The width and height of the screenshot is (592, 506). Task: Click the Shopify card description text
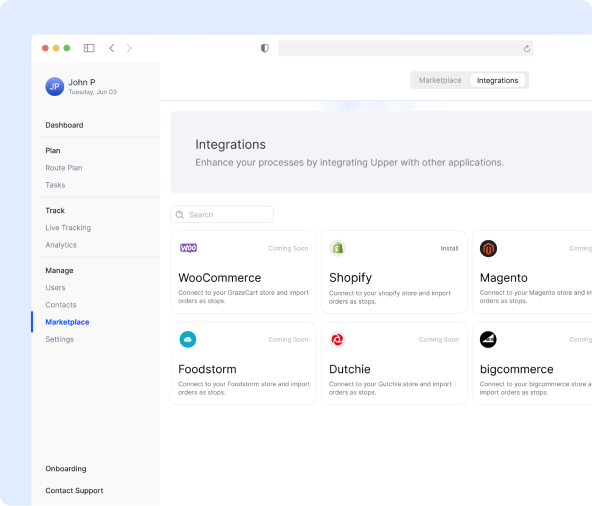pyautogui.click(x=390, y=297)
